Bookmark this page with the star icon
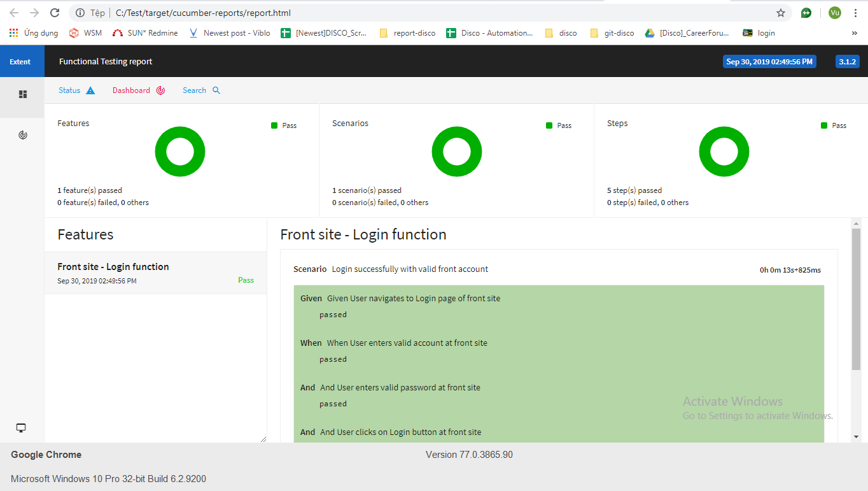 pos(781,13)
